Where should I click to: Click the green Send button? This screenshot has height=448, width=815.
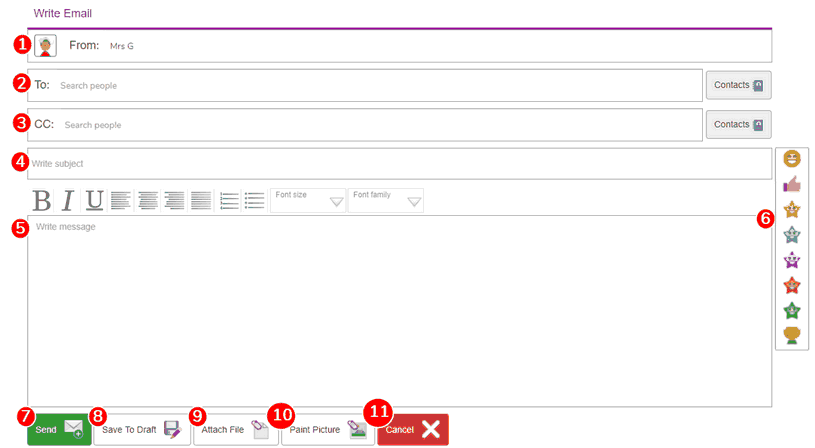click(59, 430)
